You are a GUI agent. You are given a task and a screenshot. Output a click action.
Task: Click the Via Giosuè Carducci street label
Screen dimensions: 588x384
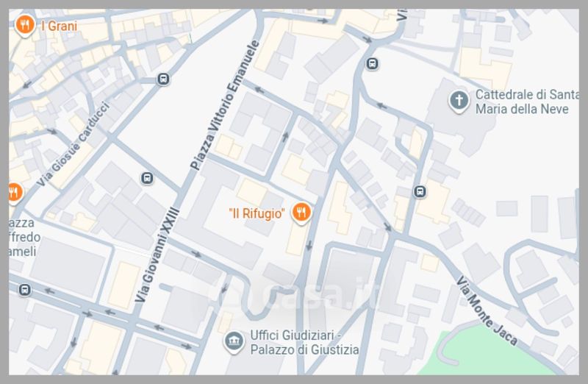tap(73, 144)
